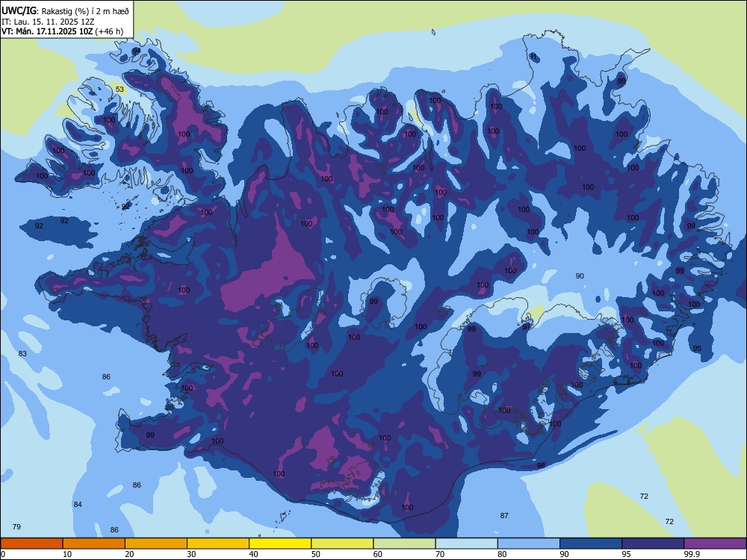747x560 pixels.
Task: Select the legend tick label "10"
Action: click(x=67, y=554)
